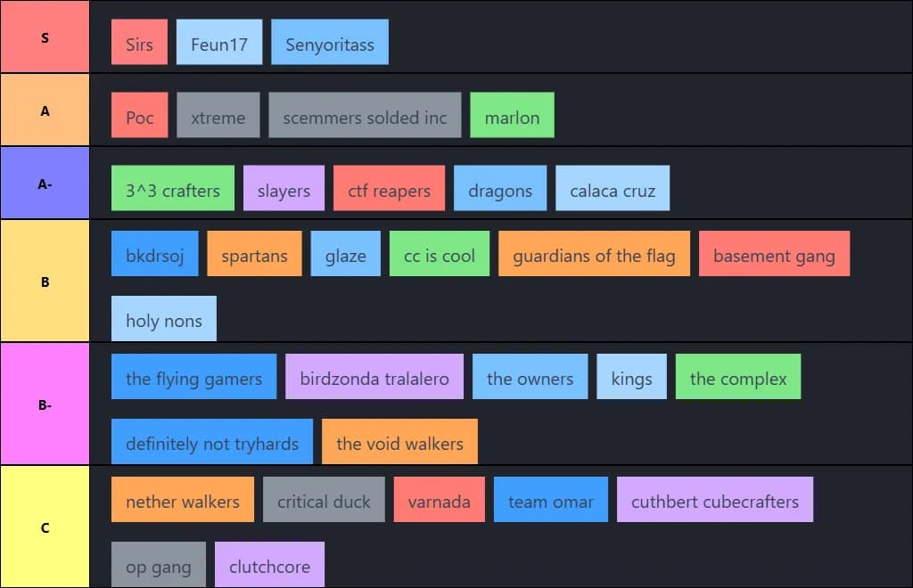Click cuthbert cubecrafters tag
913x588 pixels.
[715, 500]
